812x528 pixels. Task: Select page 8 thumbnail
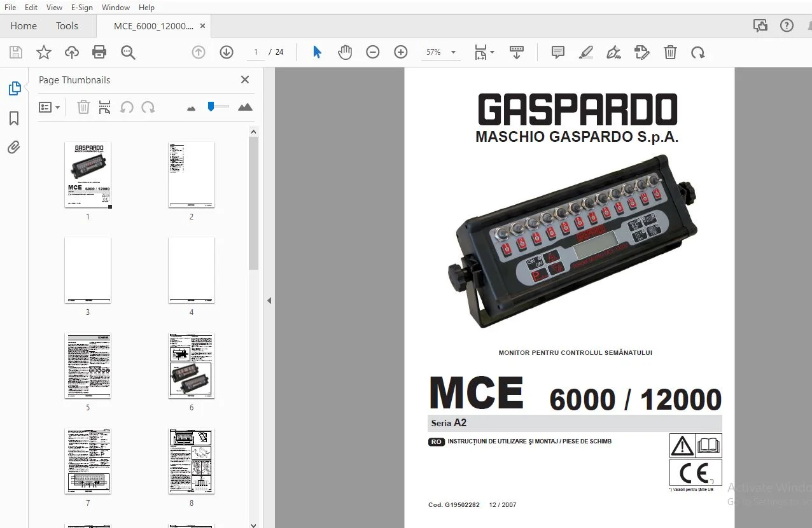click(192, 461)
